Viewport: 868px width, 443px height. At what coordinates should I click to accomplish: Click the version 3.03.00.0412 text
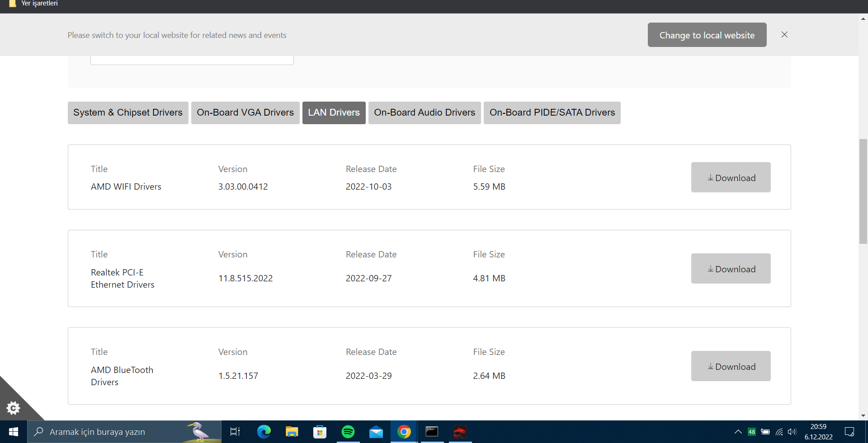243,187
